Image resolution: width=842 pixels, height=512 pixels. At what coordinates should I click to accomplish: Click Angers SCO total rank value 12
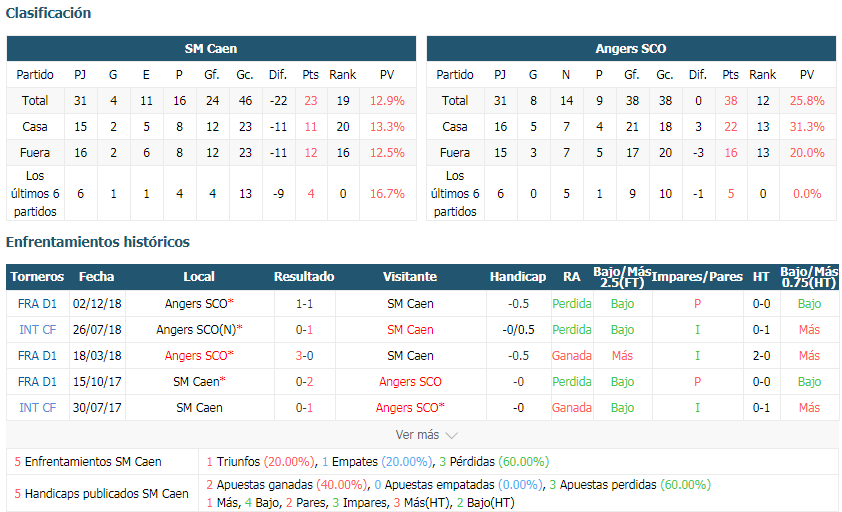click(763, 100)
